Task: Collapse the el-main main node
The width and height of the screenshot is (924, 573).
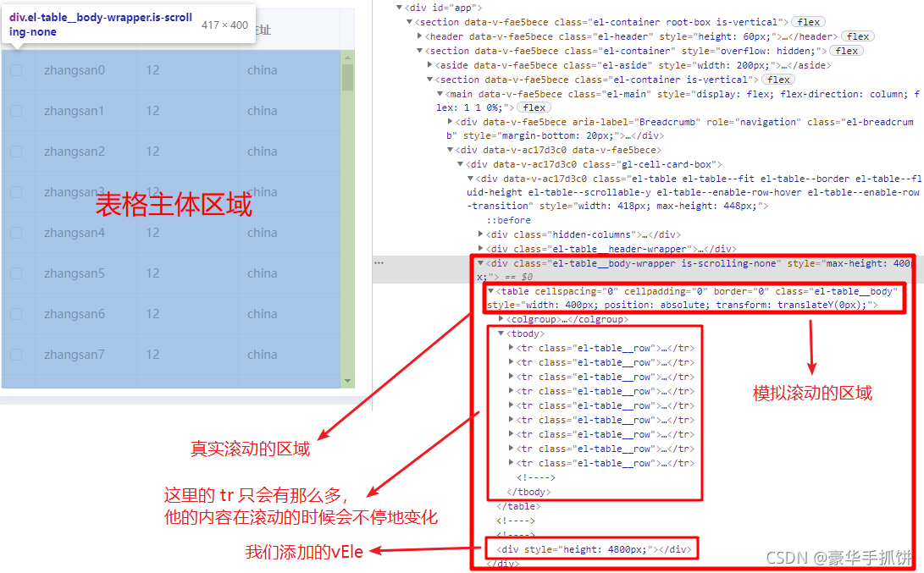Action: click(440, 94)
